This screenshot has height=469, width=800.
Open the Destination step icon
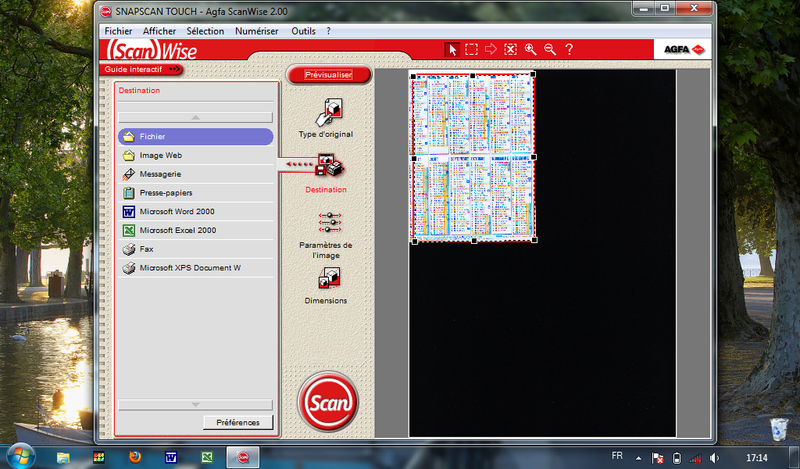coord(329,165)
